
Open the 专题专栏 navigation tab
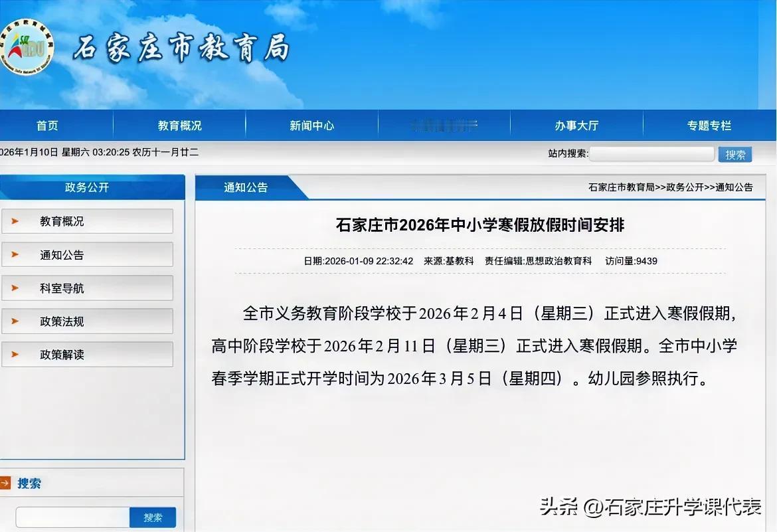point(710,125)
